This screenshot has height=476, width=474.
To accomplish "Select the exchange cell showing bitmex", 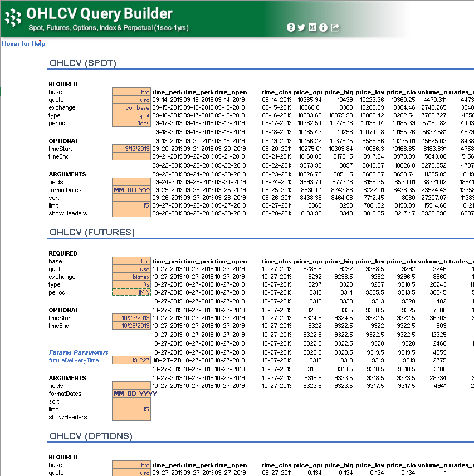I will (x=131, y=277).
